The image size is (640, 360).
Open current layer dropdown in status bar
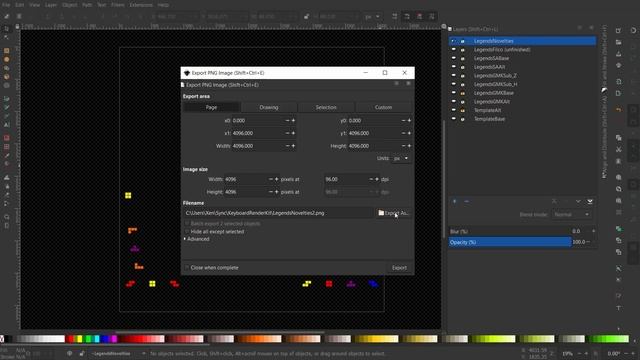(118, 353)
